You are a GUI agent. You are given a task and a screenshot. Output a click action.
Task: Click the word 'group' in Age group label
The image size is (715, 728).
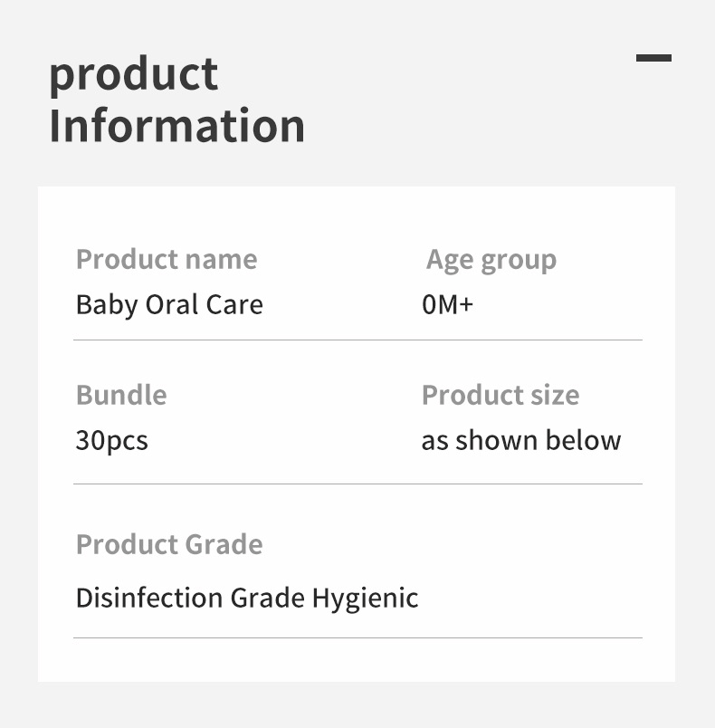[x=518, y=261]
